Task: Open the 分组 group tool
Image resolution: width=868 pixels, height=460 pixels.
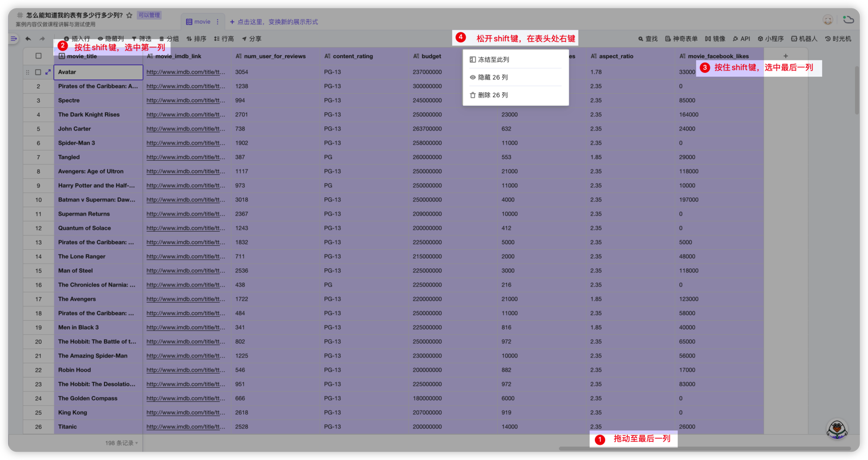Action: (169, 39)
